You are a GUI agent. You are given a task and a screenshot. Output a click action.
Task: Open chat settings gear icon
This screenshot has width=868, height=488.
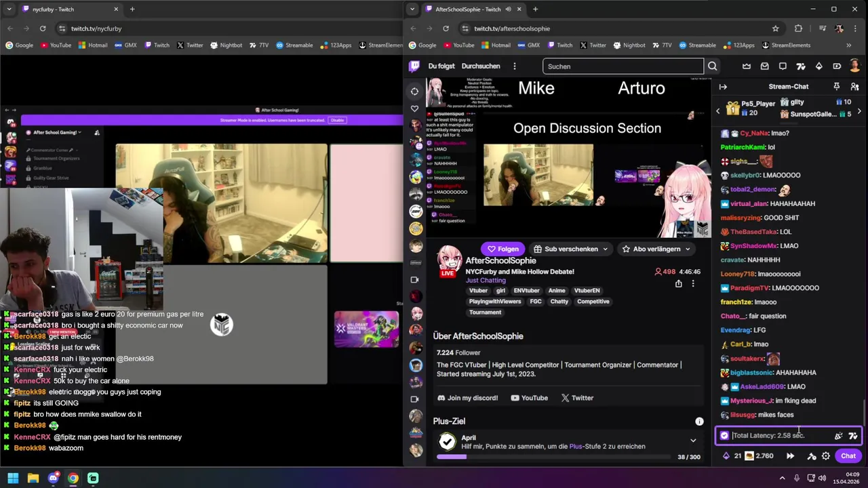tap(826, 456)
